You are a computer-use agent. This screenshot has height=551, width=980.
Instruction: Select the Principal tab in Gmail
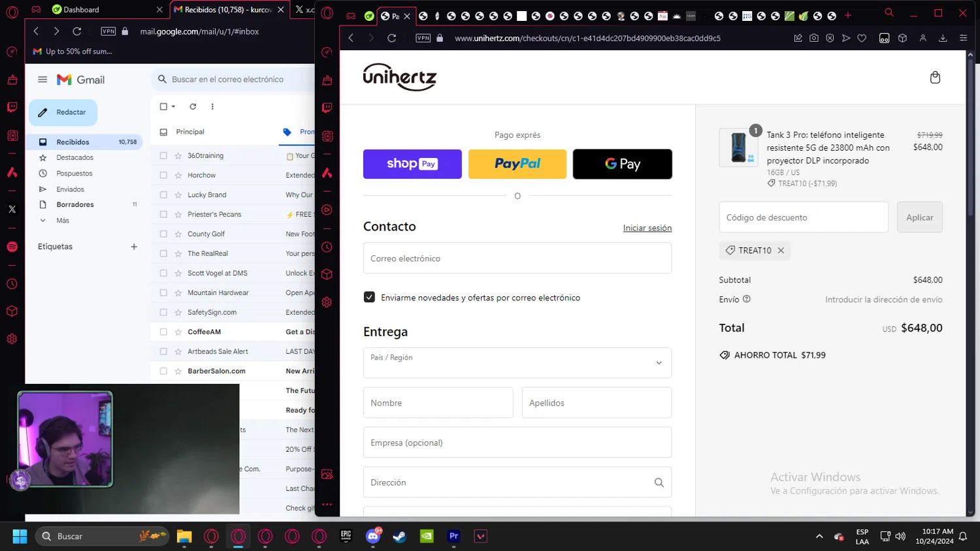coord(189,132)
